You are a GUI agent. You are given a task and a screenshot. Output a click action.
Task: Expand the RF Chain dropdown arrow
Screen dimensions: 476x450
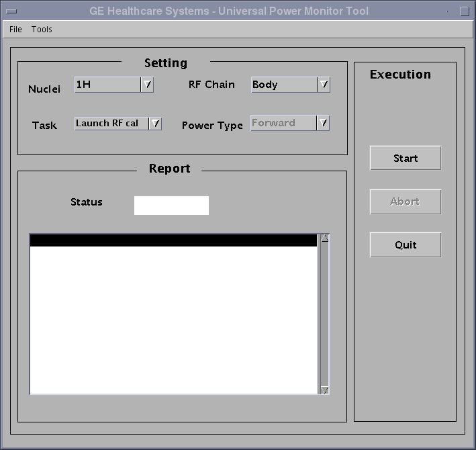point(324,85)
